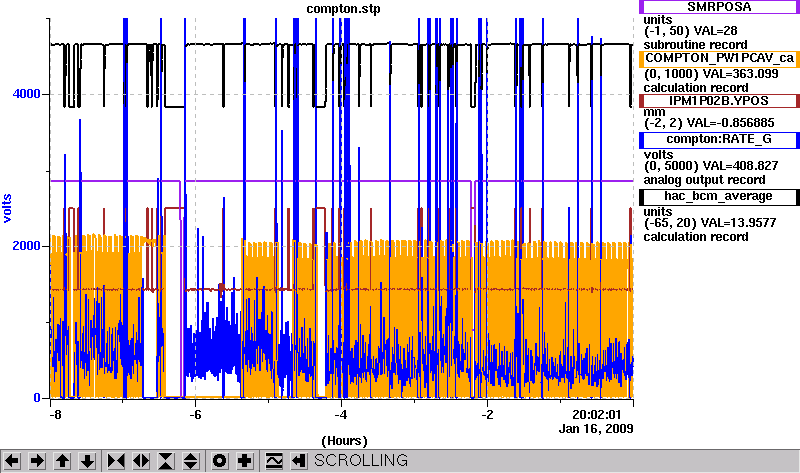Click the (-1, 50) VAL=28 readout

[690, 31]
